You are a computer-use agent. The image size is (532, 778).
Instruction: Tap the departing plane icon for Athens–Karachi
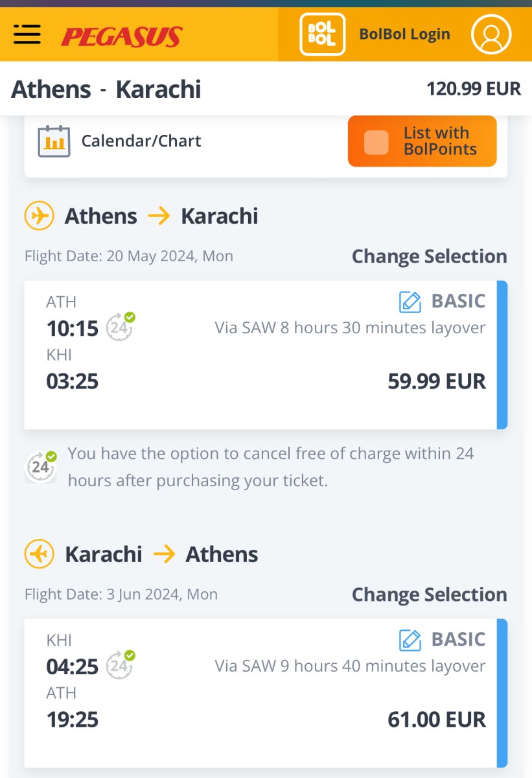[x=39, y=216]
